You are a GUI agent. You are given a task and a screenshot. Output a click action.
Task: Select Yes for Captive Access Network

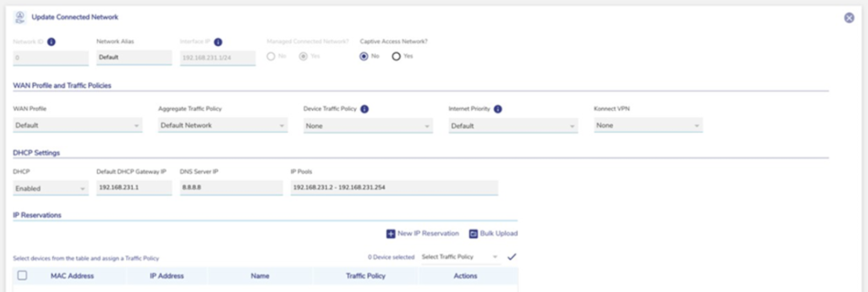[x=396, y=56]
